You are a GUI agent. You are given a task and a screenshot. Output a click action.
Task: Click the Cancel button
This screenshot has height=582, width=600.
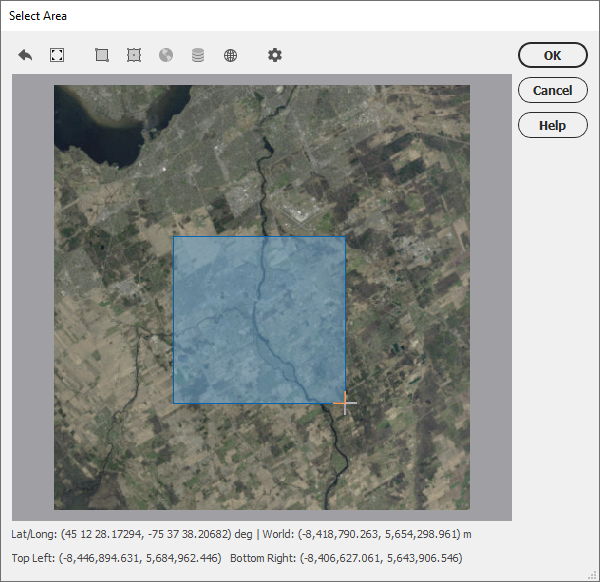[553, 90]
